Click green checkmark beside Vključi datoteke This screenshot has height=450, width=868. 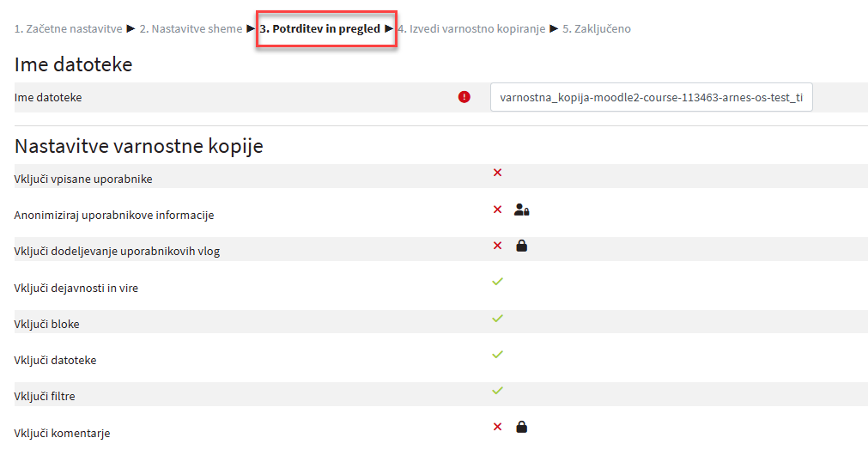497,354
